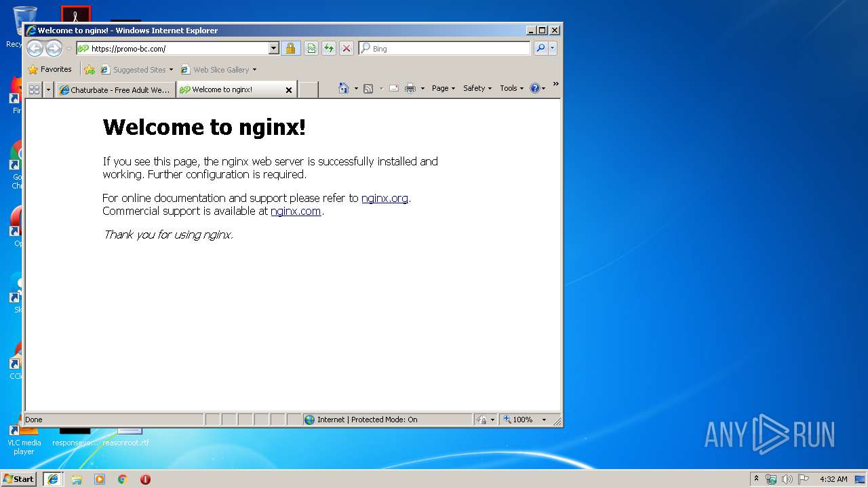Expand the address bar URL history dropdown
The image size is (868, 488).
[274, 48]
